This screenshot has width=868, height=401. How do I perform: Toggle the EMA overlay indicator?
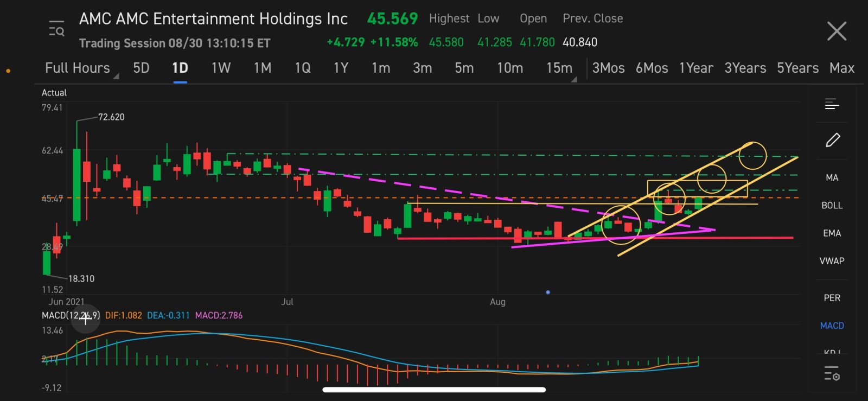(832, 233)
